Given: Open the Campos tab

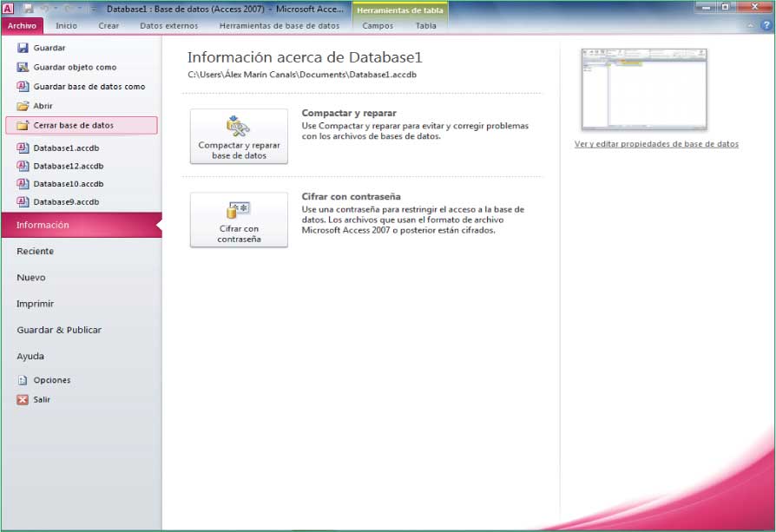Looking at the screenshot, I should [378, 26].
